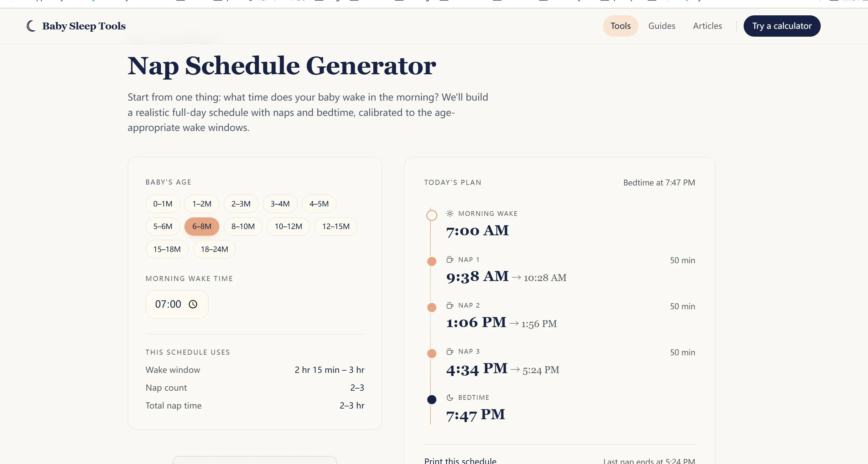Click the 9:38 AM nap start time
The height and width of the screenshot is (464, 868).
point(477,277)
